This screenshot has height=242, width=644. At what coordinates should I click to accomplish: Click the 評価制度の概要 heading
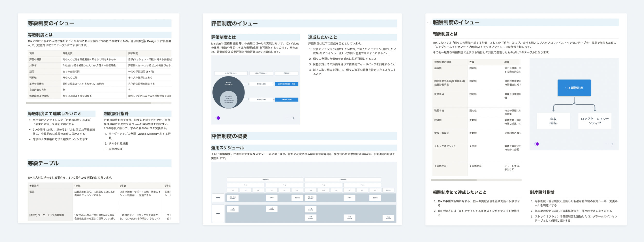(x=229, y=136)
